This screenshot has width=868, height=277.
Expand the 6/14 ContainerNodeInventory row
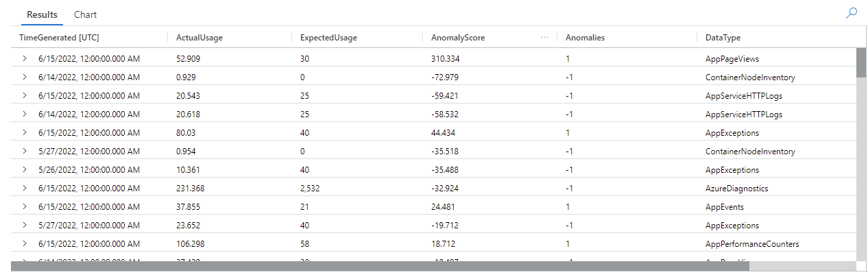click(25, 77)
